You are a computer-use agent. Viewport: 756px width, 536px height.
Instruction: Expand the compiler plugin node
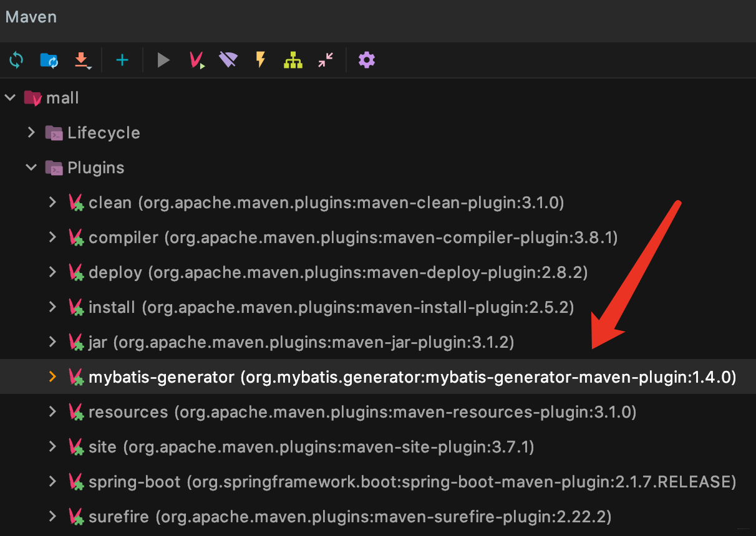tap(53, 237)
